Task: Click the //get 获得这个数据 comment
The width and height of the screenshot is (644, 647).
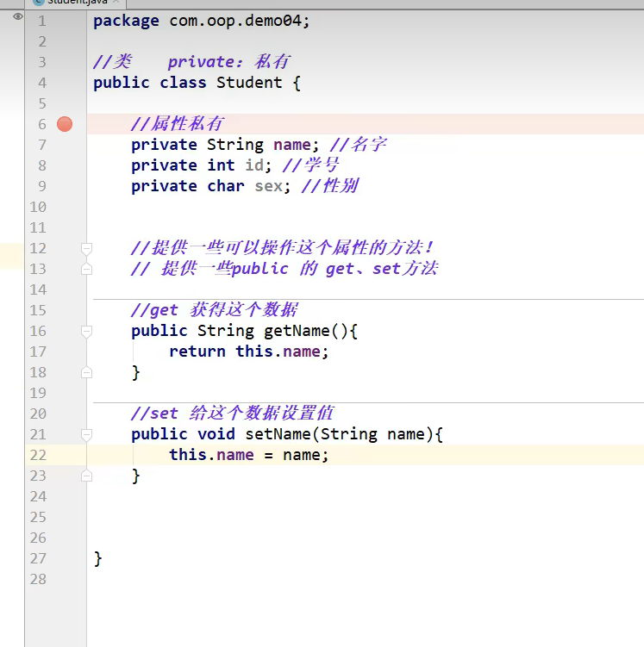Action: point(215,310)
